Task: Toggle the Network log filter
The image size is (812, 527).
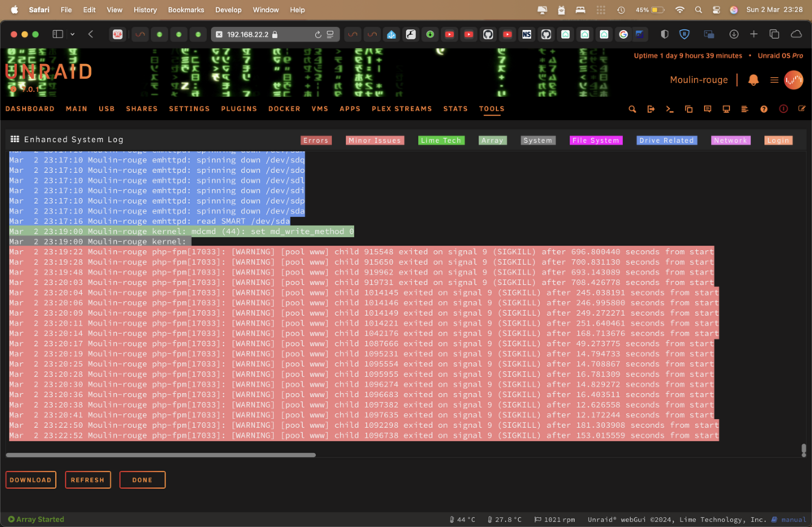Action: pos(730,140)
